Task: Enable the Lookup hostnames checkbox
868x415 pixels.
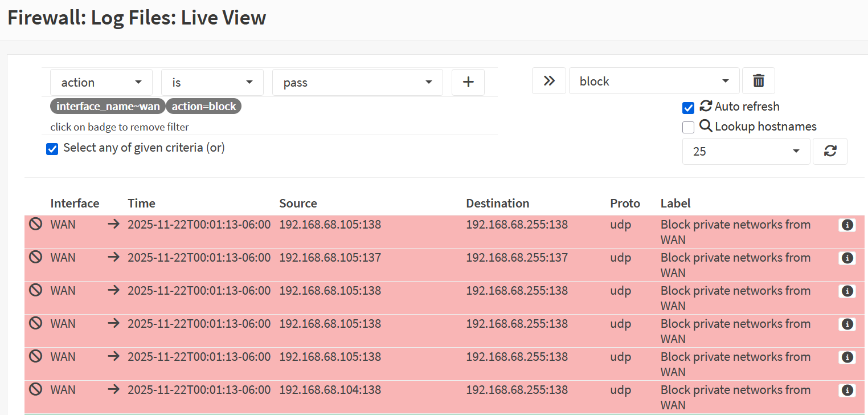Action: (x=688, y=127)
